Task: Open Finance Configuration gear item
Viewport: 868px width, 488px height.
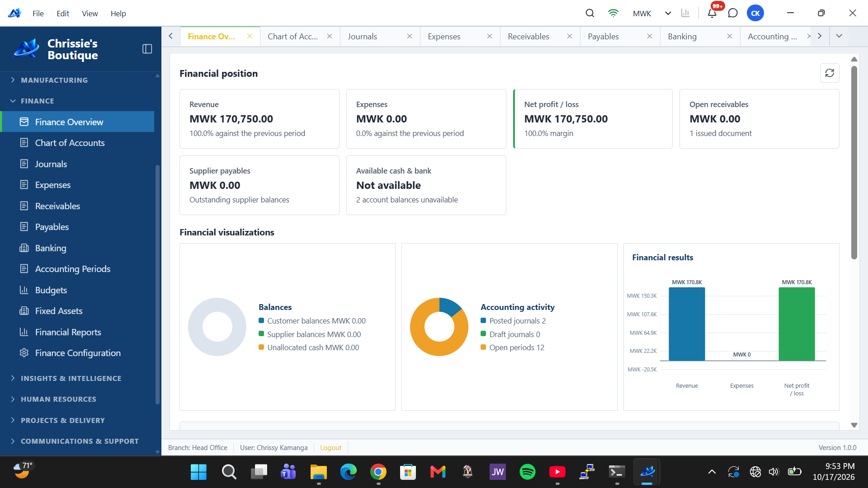Action: [78, 353]
